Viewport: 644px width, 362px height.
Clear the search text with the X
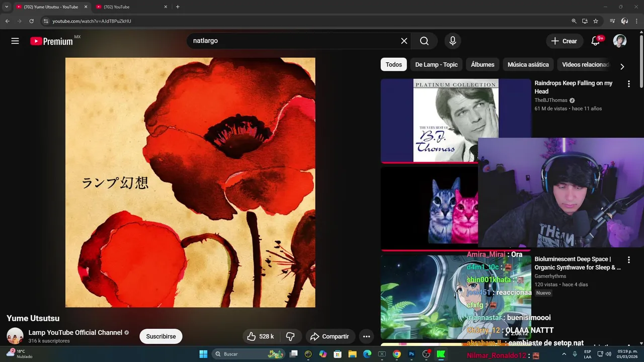pyautogui.click(x=404, y=41)
